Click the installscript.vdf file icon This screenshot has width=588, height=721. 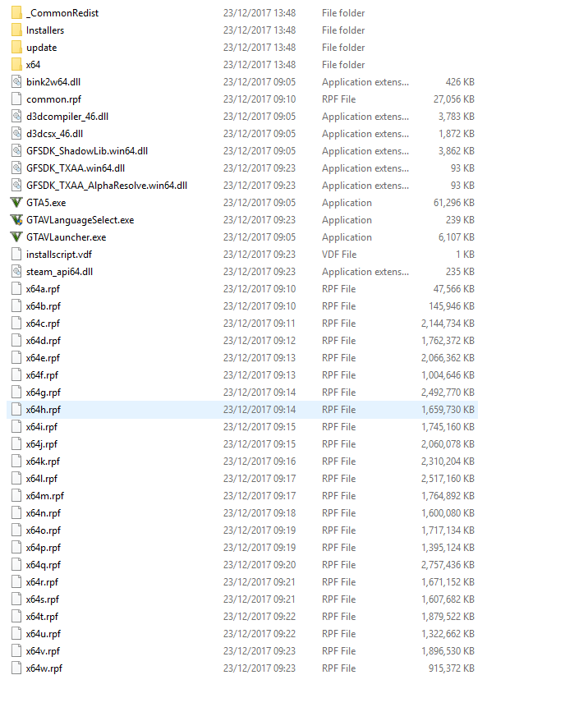coord(16,255)
